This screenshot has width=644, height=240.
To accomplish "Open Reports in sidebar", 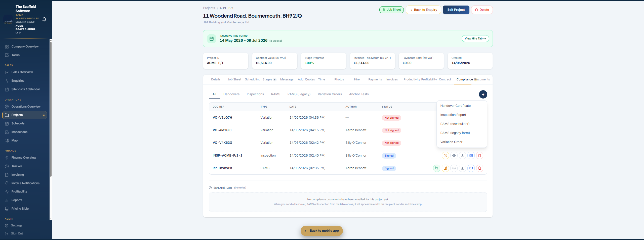I will click(x=25, y=200).
